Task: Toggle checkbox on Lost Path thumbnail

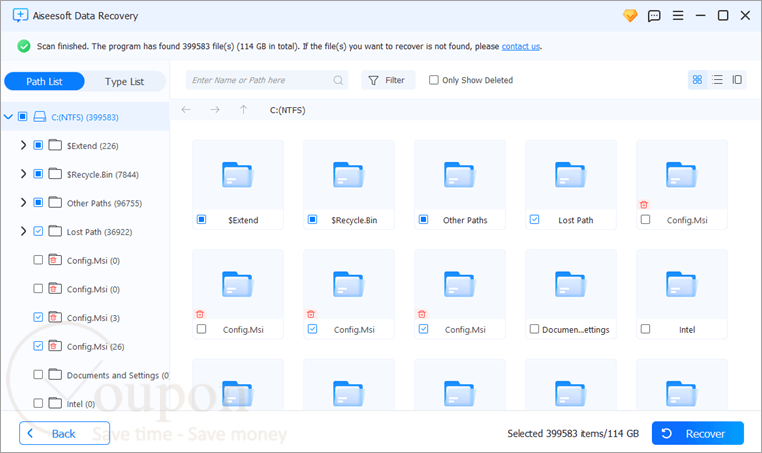Action: [534, 220]
